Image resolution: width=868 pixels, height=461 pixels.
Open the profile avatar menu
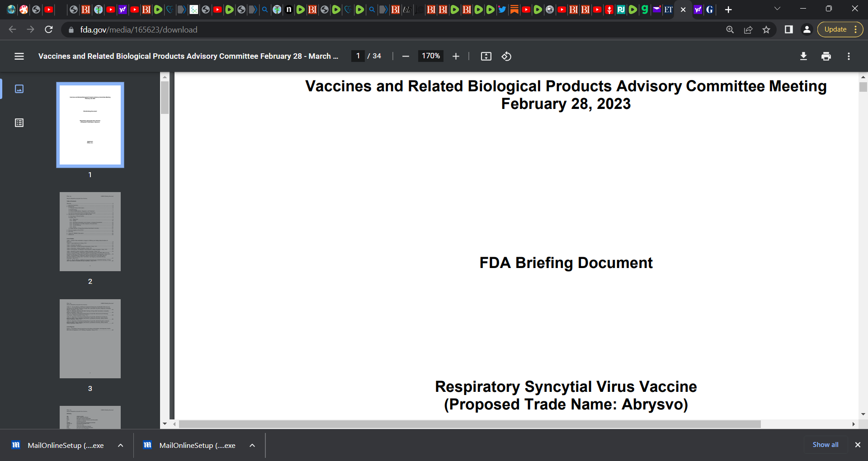point(807,30)
